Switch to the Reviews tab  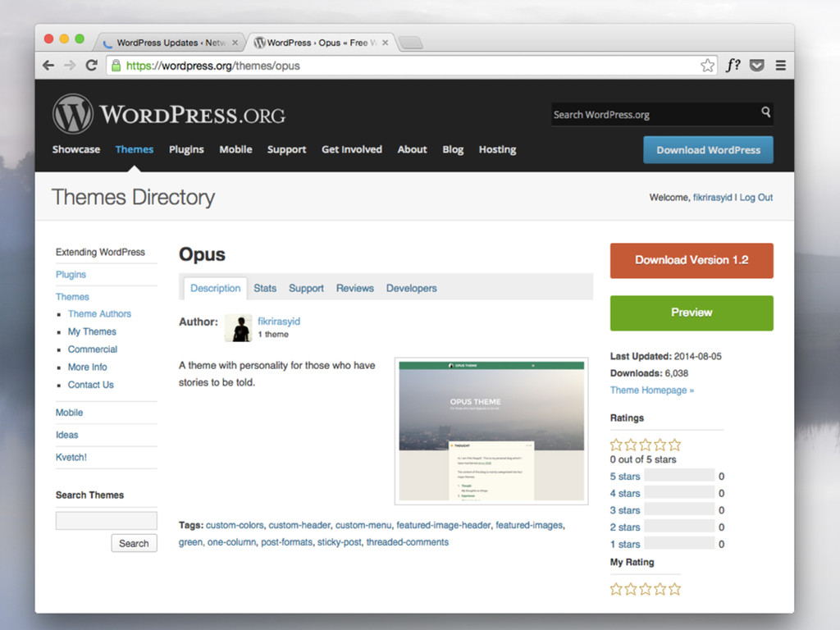coord(355,288)
